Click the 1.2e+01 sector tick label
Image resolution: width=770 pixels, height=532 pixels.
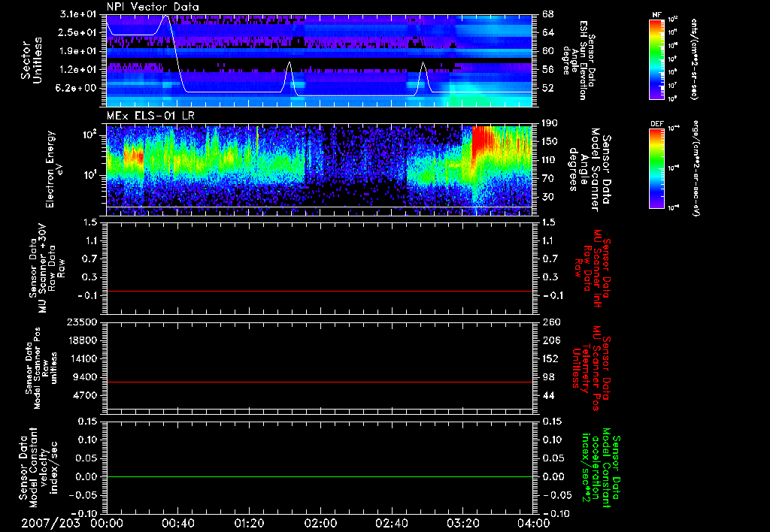click(78, 70)
